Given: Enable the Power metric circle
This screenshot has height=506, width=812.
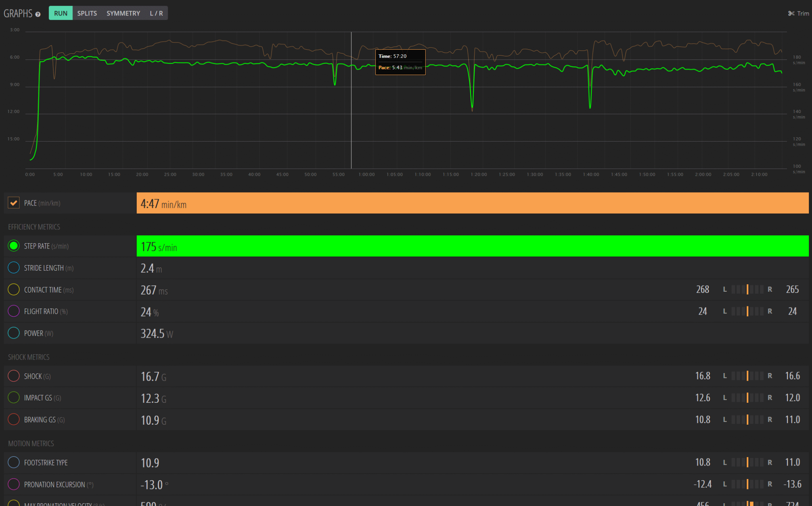Looking at the screenshot, I should point(13,333).
